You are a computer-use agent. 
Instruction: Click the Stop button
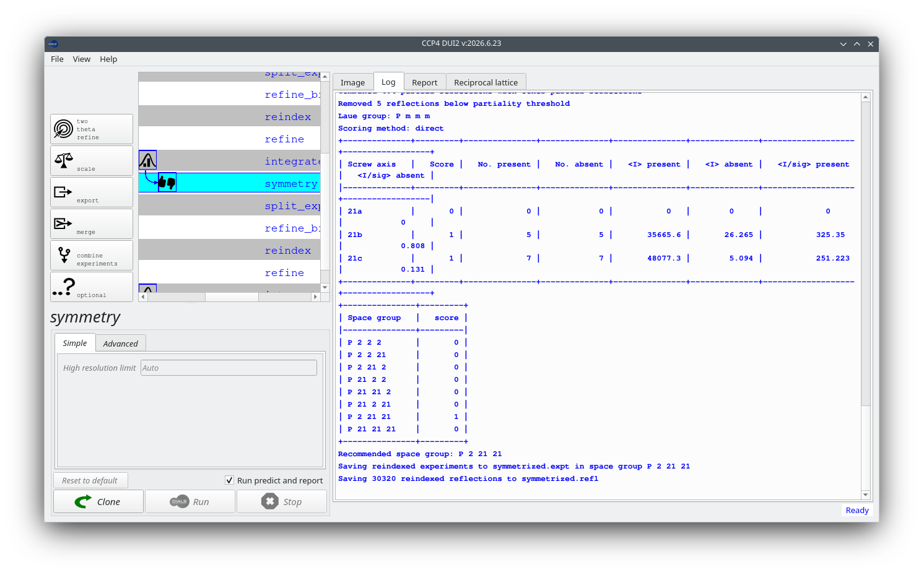coord(282,502)
